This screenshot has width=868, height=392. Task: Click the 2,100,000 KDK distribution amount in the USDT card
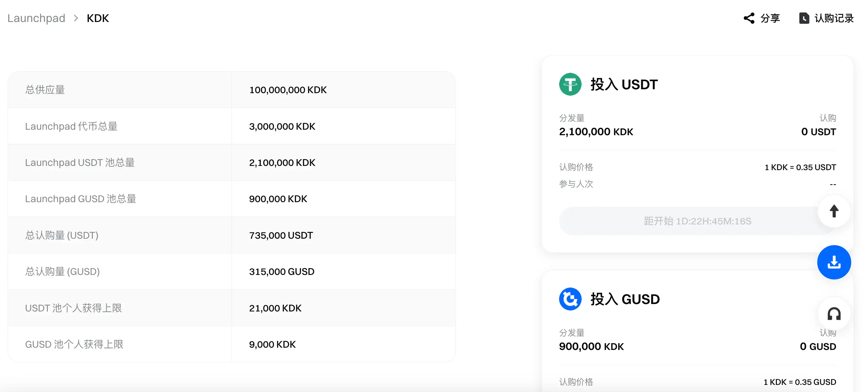[596, 132]
